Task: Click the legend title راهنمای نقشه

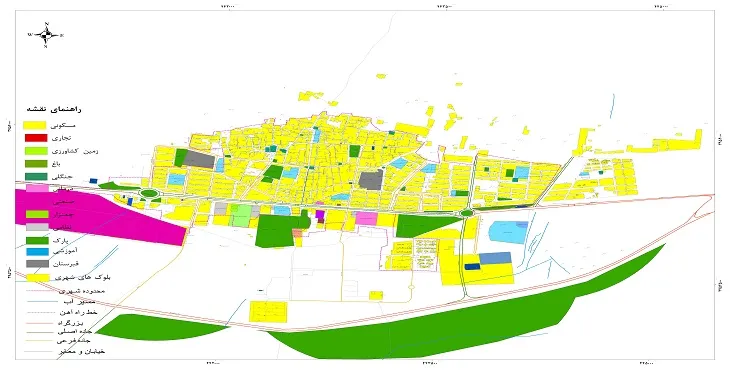Action: click(x=55, y=109)
